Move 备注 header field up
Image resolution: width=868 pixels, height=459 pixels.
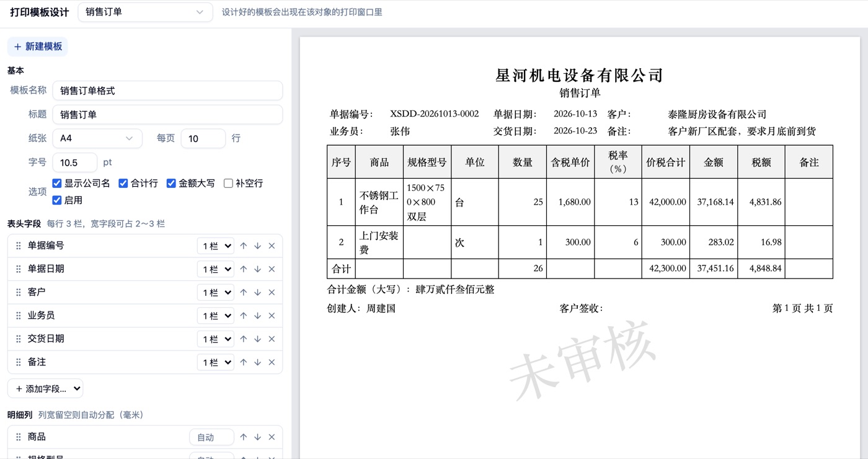pyautogui.click(x=244, y=362)
